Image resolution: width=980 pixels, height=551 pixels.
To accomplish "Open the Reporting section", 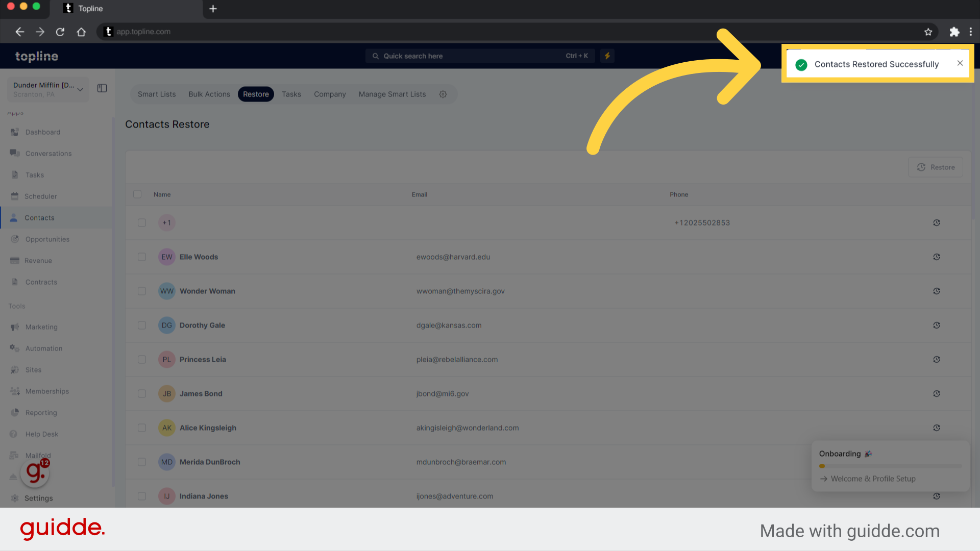I will pyautogui.click(x=40, y=412).
